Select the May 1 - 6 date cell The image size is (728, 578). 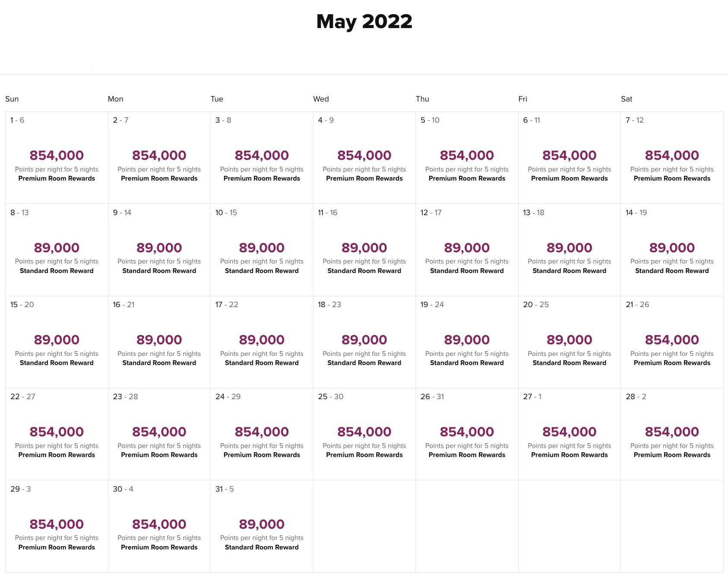click(57, 158)
